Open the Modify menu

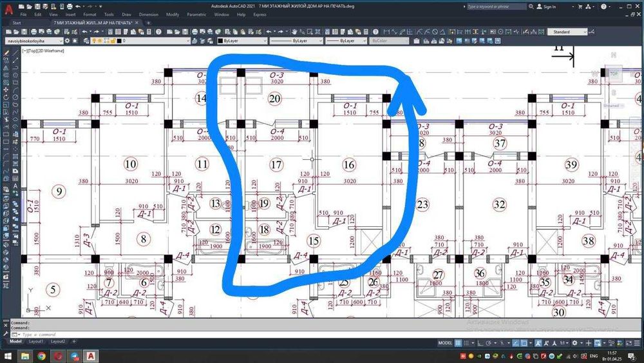[x=173, y=14]
